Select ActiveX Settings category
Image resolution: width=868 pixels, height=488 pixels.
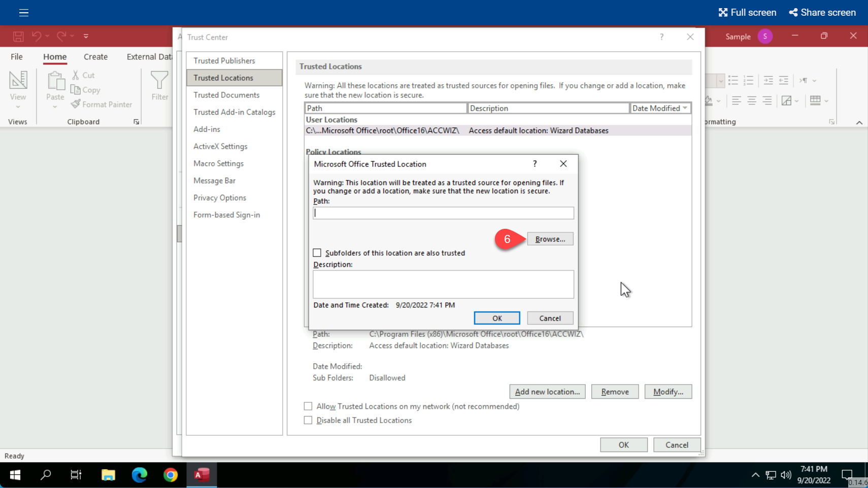(x=235, y=146)
